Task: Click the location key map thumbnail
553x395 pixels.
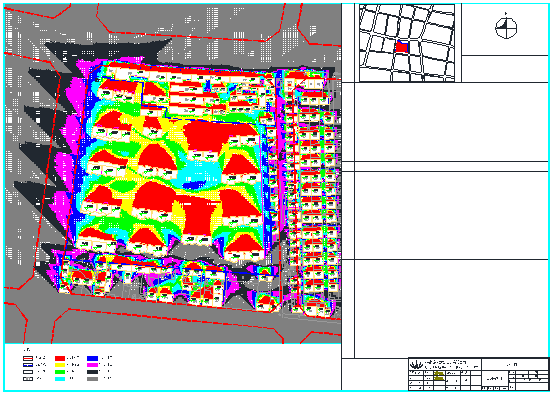Action: [407, 43]
